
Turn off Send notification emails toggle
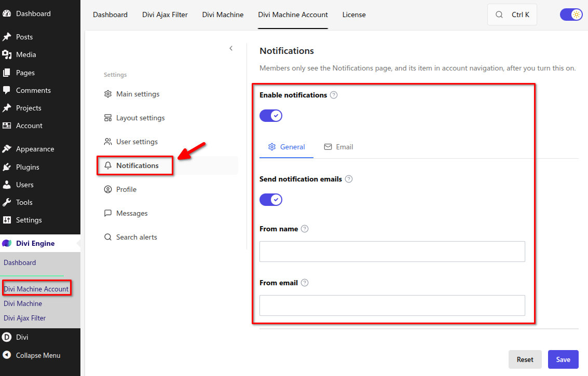271,200
